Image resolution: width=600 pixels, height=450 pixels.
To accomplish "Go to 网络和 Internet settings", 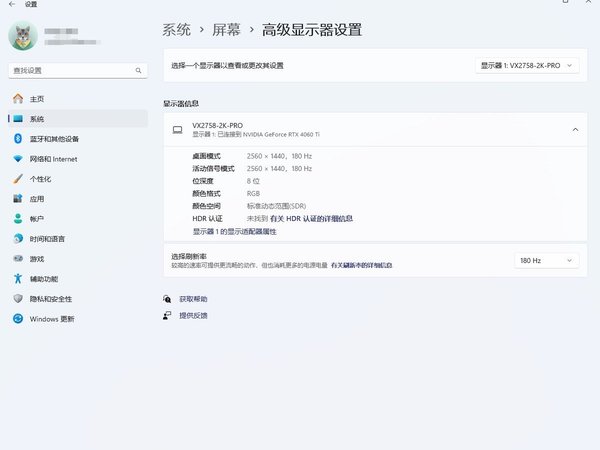I will [78, 159].
